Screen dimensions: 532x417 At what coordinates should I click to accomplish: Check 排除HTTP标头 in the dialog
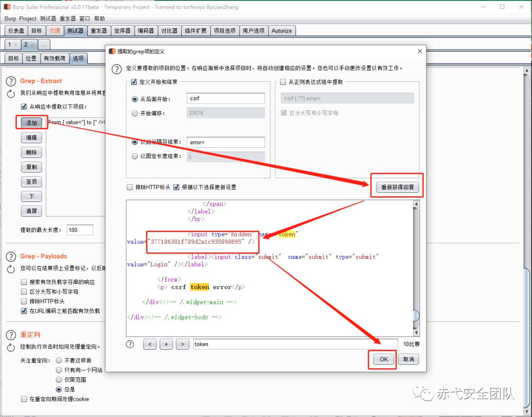pos(130,187)
